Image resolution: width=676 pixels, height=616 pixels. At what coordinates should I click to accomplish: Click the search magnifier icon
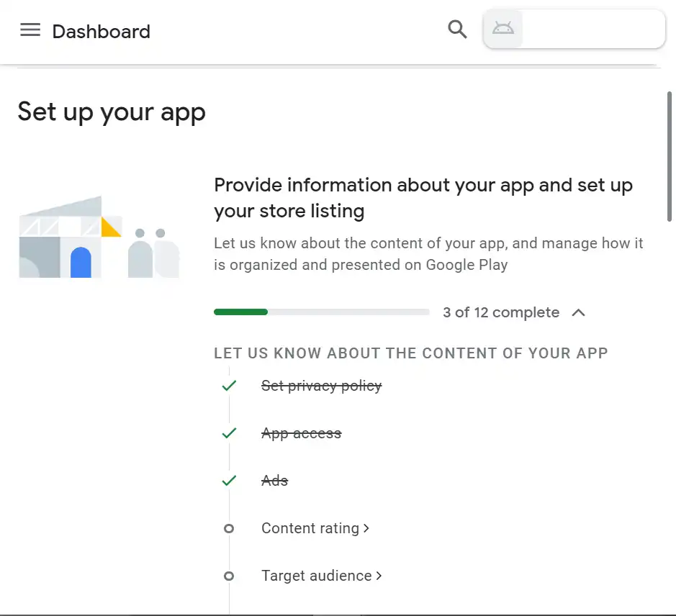tap(457, 30)
